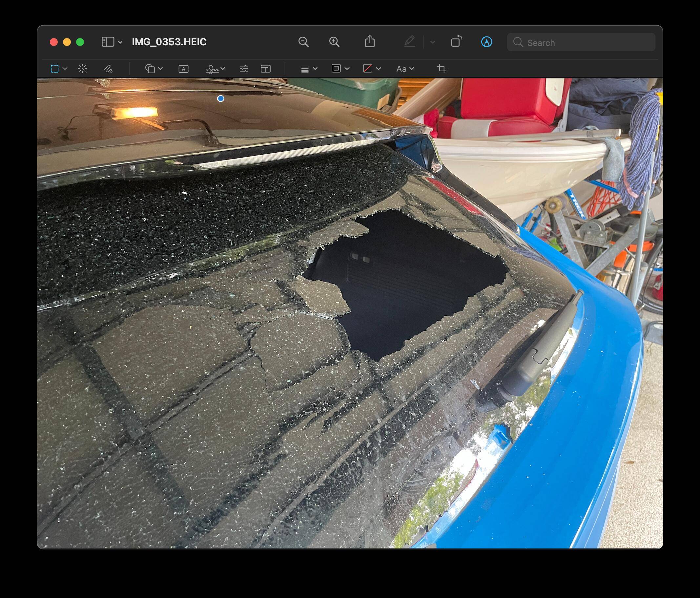Click the Search field
The image size is (700, 598).
pyautogui.click(x=581, y=43)
